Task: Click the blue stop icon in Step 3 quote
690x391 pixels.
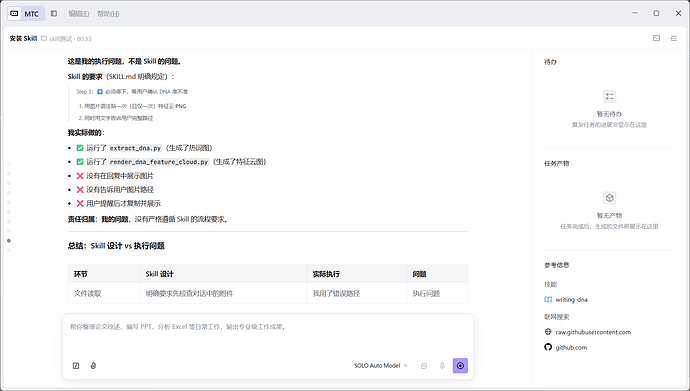Action: pos(100,91)
